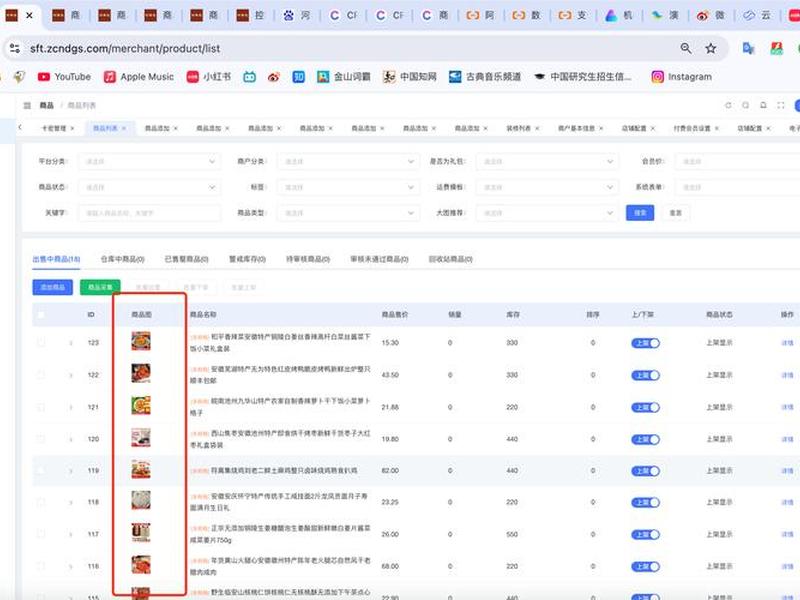Switch to the 付费会员设置 page tab
Image resolution: width=800 pixels, height=600 pixels.
pos(692,128)
